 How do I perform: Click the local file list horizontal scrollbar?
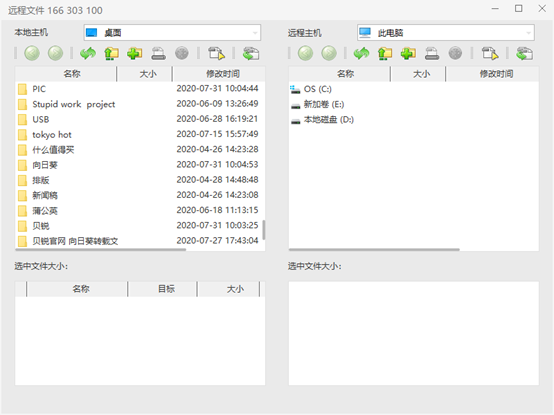point(100,250)
